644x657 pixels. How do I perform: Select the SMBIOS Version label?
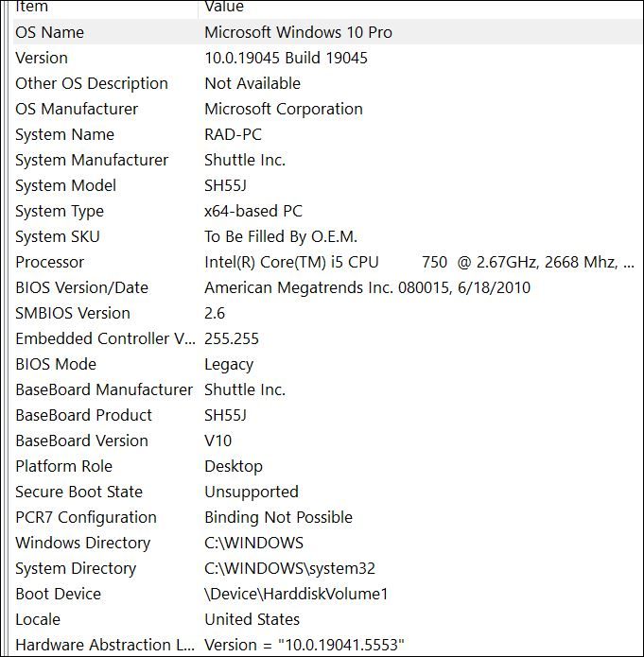pyautogui.click(x=73, y=314)
